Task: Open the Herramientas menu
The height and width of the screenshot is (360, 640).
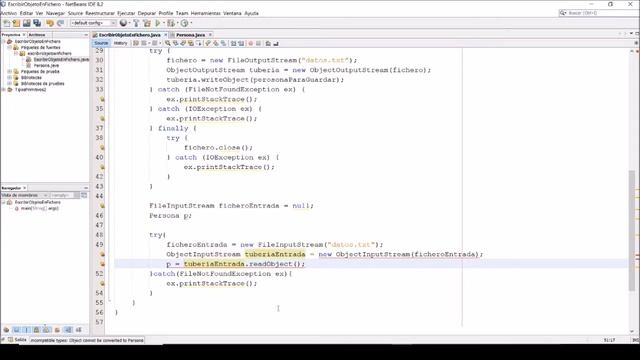Action: (x=205, y=13)
